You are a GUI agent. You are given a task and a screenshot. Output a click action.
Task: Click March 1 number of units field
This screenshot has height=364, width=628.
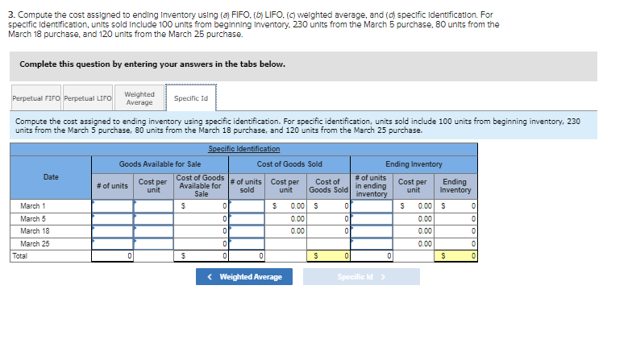point(113,206)
